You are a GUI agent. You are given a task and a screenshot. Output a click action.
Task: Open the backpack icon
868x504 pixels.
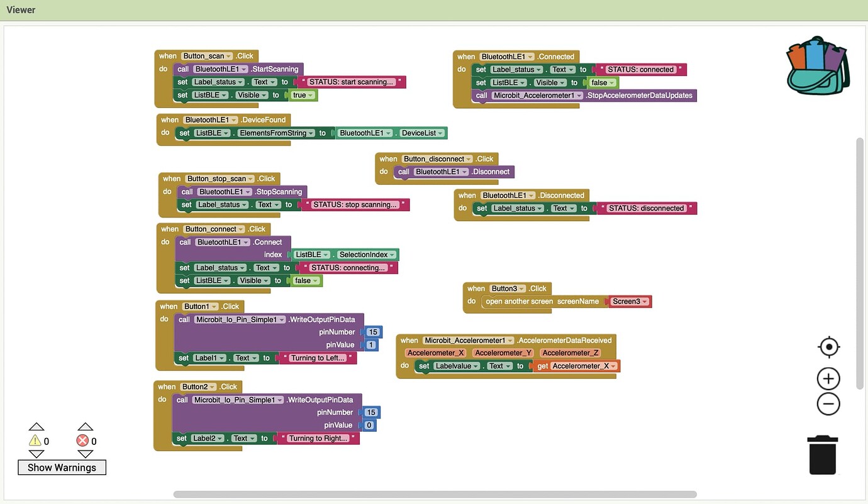(x=817, y=65)
